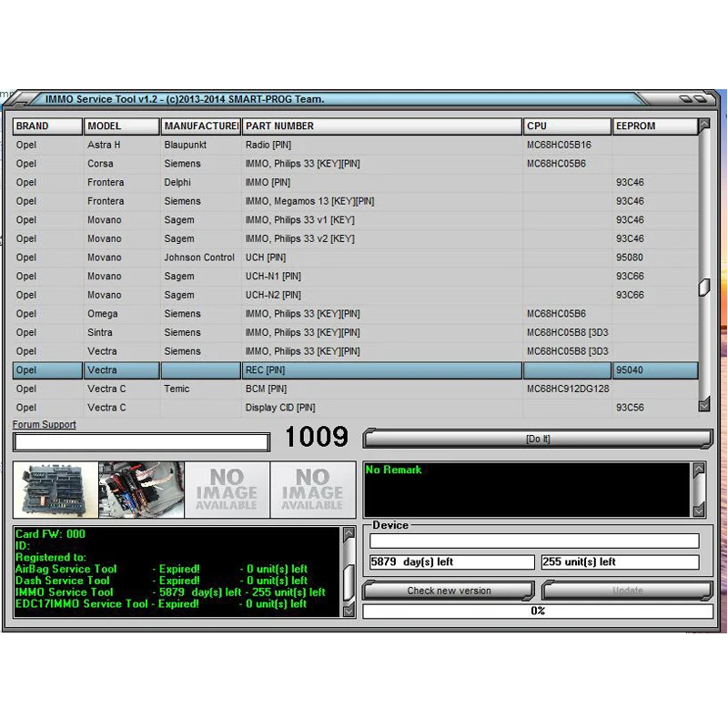Select the Johnson Control manufacturer cell
728x728 pixels.
199,258
